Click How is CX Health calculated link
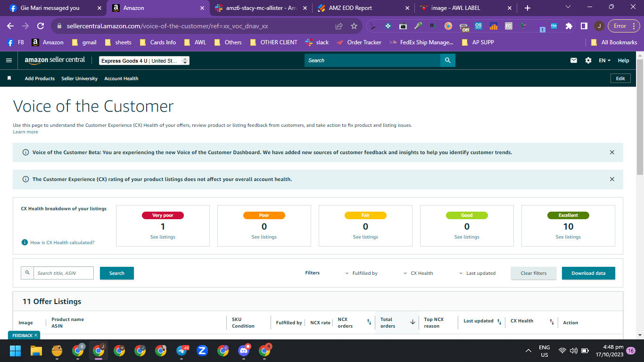 point(62,242)
